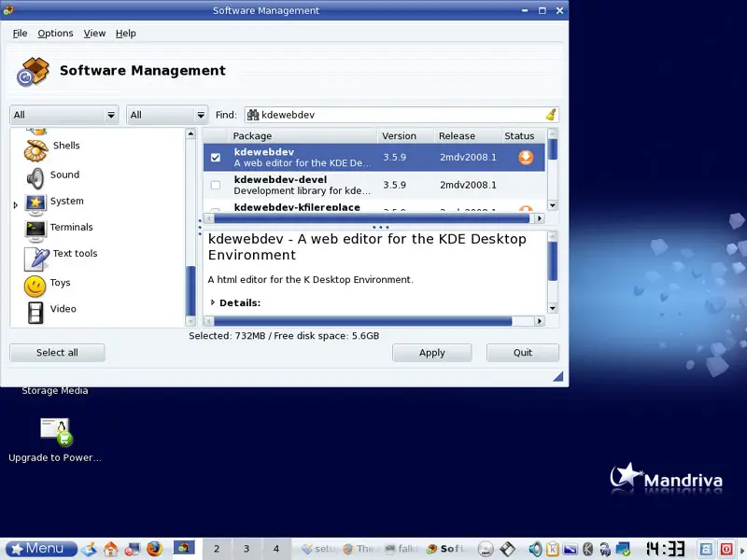Click the Apply button
This screenshot has width=747, height=560.
click(432, 353)
